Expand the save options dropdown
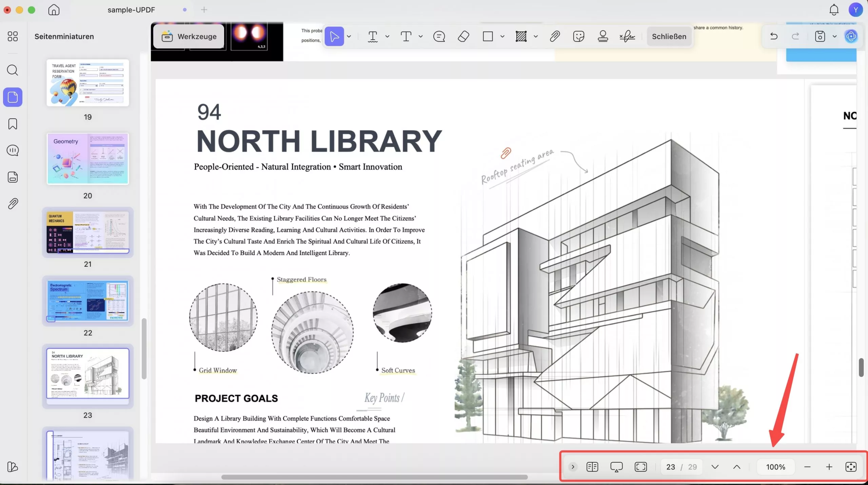 point(834,36)
